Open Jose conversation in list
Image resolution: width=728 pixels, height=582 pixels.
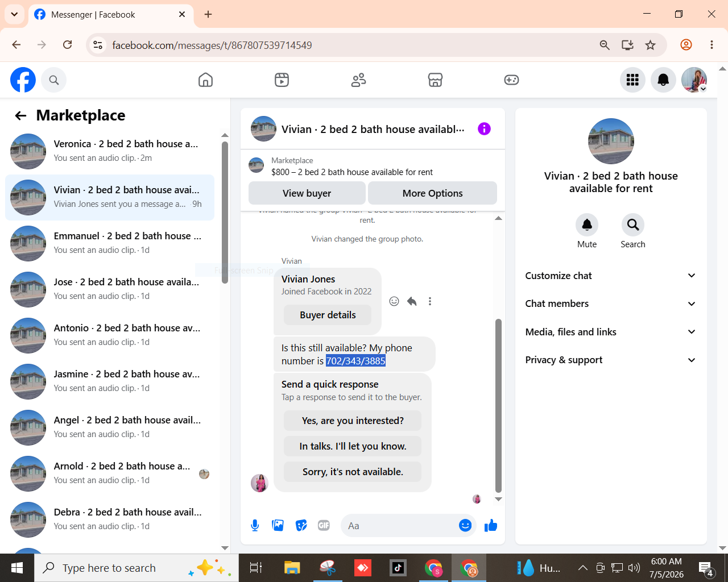coord(110,289)
